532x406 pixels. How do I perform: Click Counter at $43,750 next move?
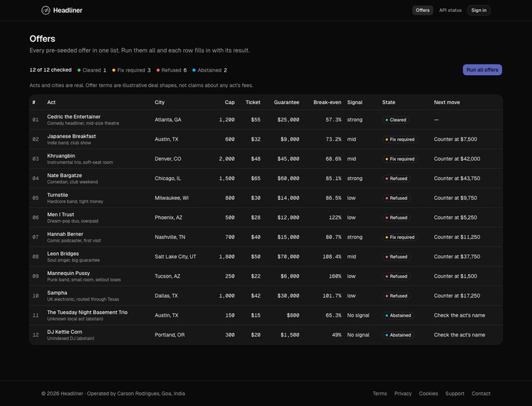[x=457, y=179]
